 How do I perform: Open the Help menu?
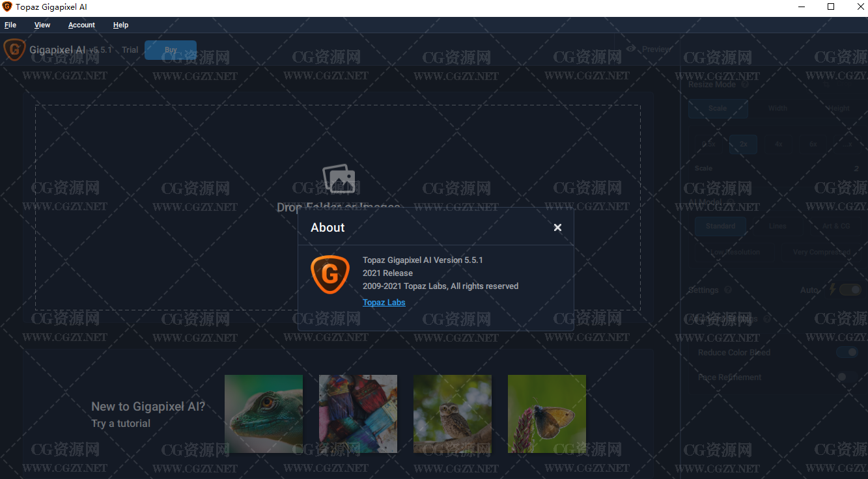point(120,25)
